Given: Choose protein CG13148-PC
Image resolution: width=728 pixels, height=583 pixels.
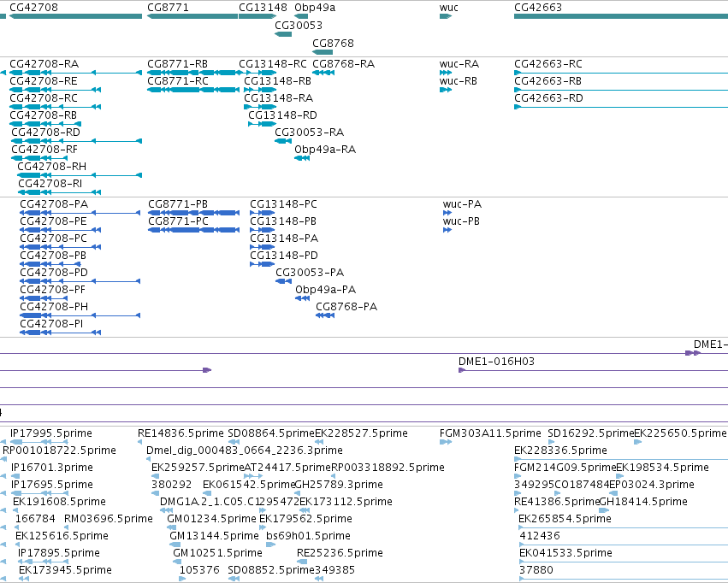Looking at the screenshot, I should point(283,204).
